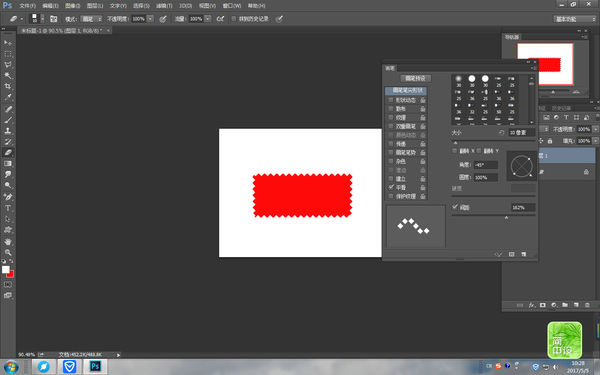Screen dimensions: 600x375
Task: Select the Crop tool
Action: [x=8, y=86]
